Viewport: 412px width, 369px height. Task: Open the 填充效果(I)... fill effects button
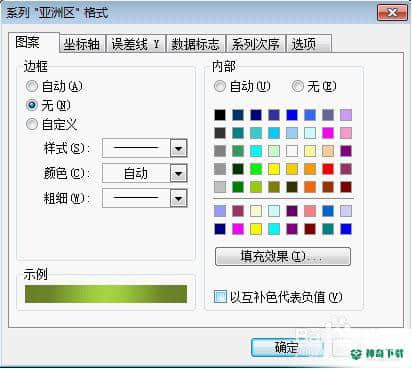click(283, 256)
